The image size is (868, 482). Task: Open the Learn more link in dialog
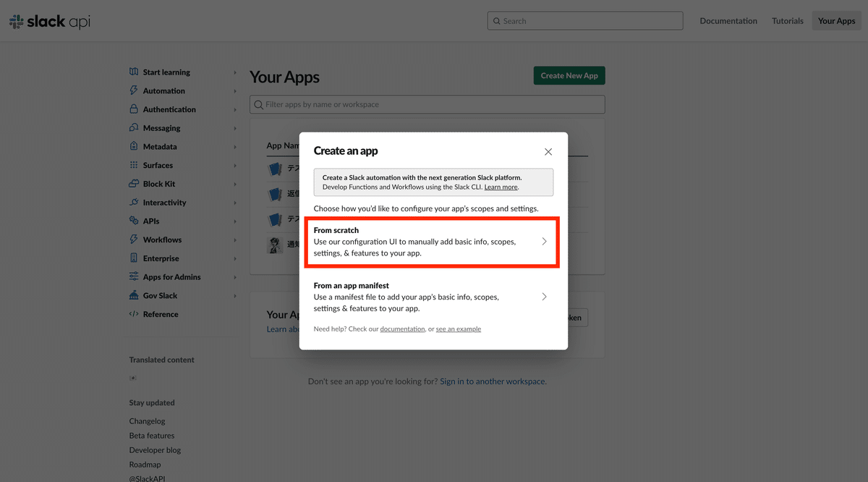[x=501, y=187]
